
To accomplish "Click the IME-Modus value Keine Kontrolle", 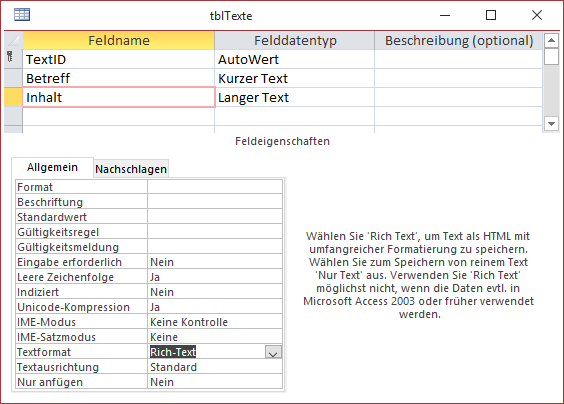I will [215, 322].
